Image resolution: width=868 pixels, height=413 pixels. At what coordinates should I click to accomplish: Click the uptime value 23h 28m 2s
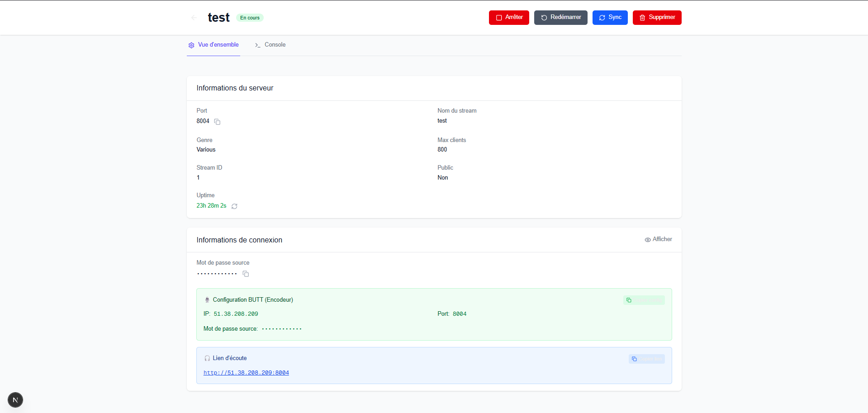coord(211,206)
